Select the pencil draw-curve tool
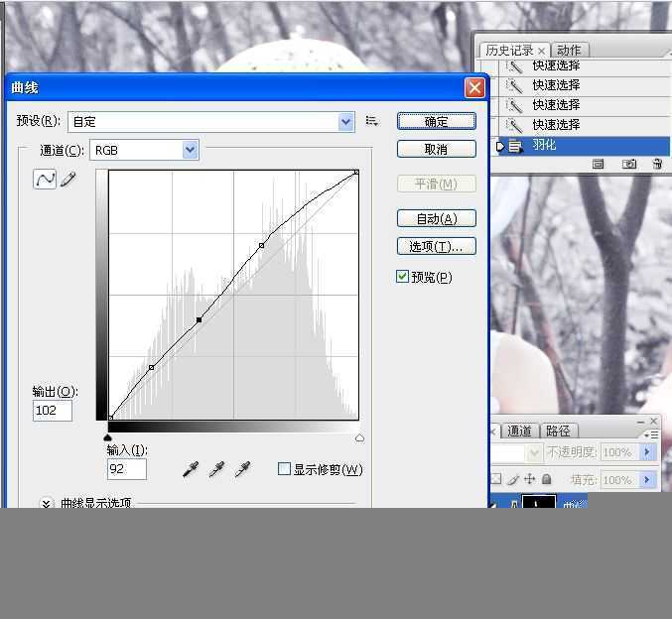The height and width of the screenshot is (619, 672). pos(68,180)
